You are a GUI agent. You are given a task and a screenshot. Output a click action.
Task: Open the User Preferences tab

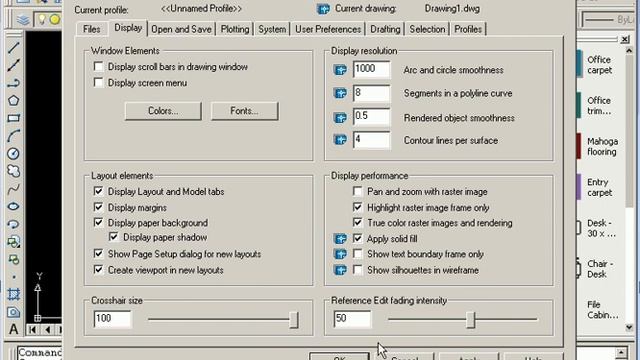point(328,29)
